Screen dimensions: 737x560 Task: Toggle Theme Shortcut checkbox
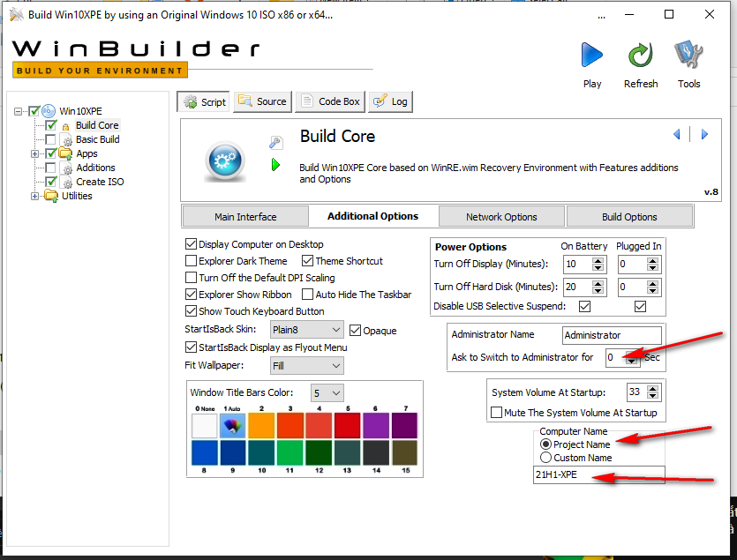tap(307, 261)
